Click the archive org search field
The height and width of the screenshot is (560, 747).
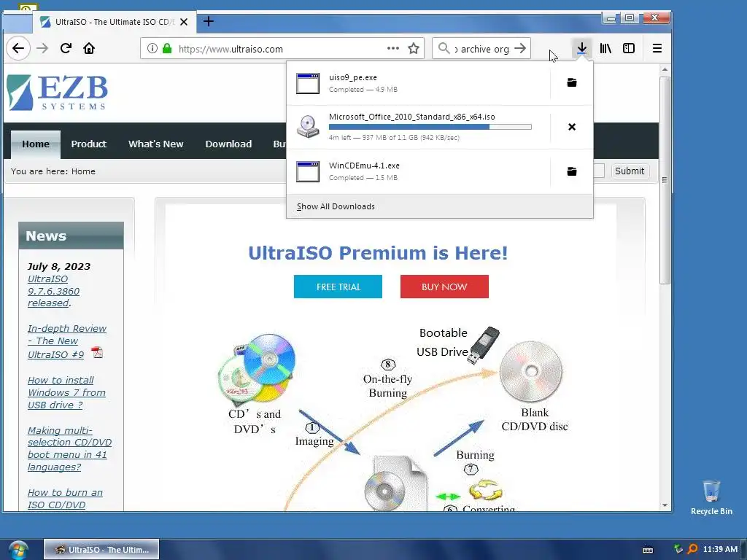pyautogui.click(x=481, y=49)
